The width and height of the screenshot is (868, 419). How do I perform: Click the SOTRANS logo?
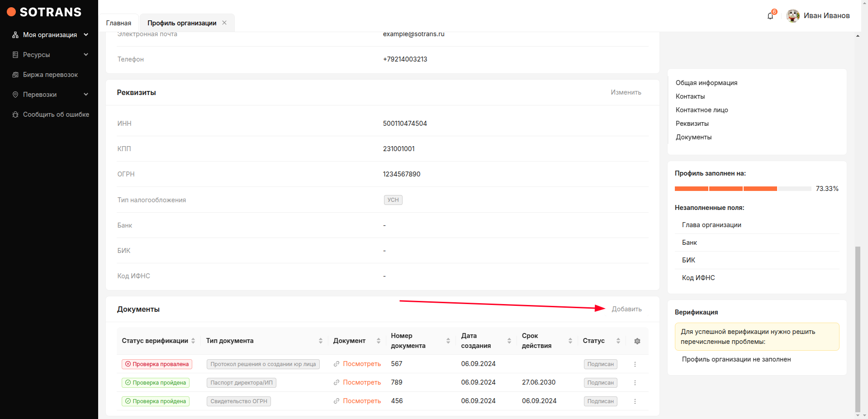tap(44, 12)
